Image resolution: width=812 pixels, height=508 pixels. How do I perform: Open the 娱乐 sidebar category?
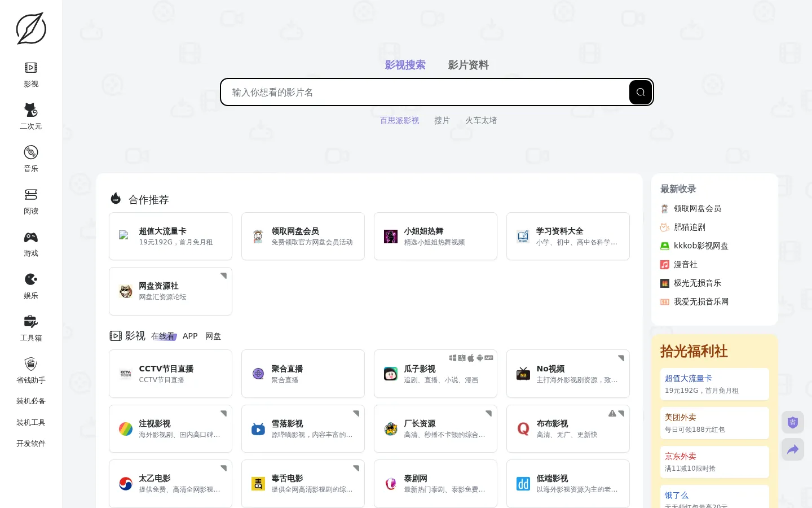click(31, 287)
